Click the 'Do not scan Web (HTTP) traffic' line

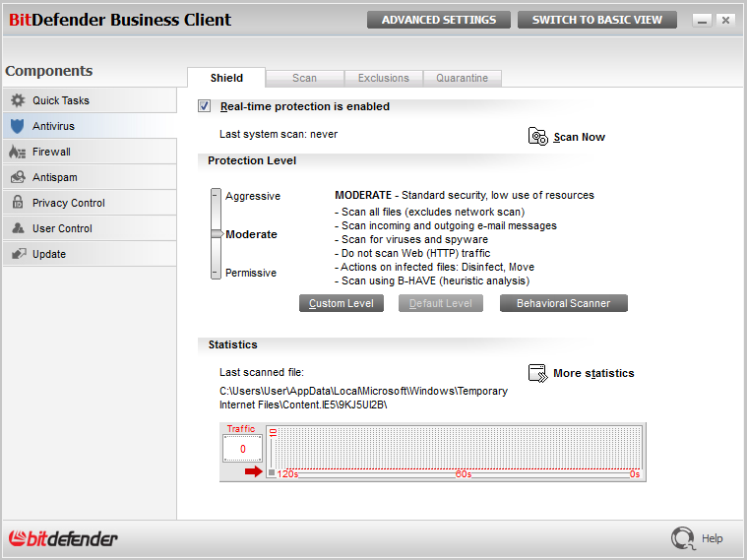[412, 253]
